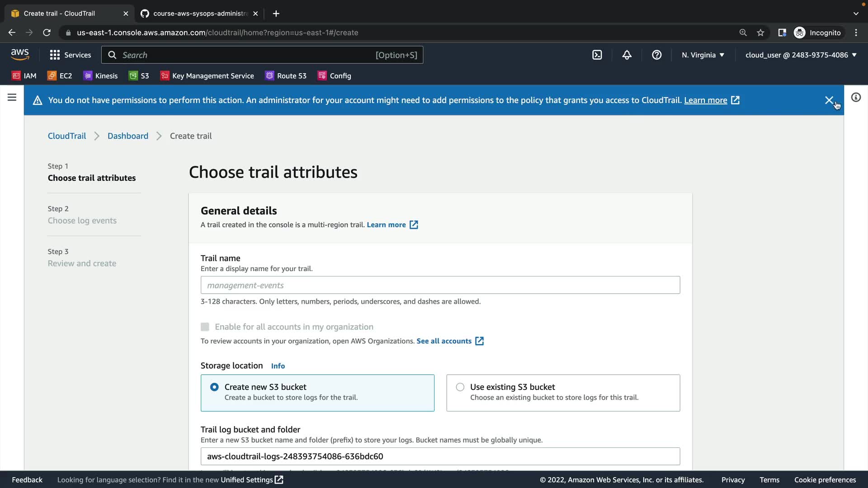Open the info panel circle icon

856,98
